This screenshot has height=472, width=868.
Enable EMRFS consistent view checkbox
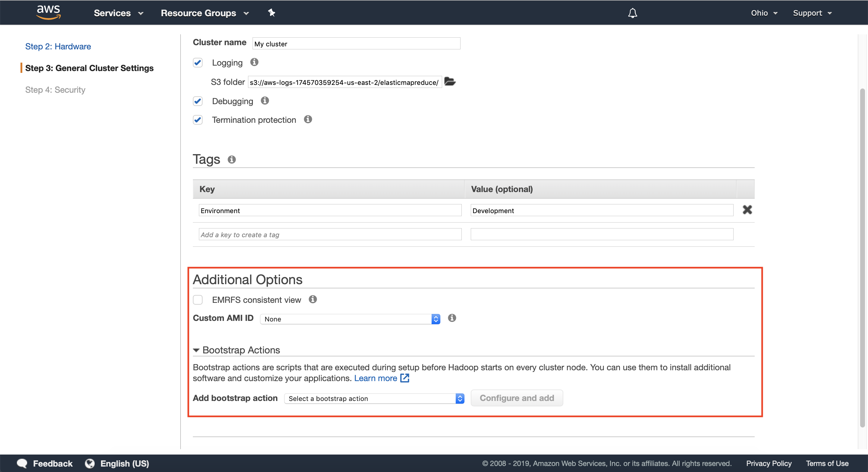point(198,300)
